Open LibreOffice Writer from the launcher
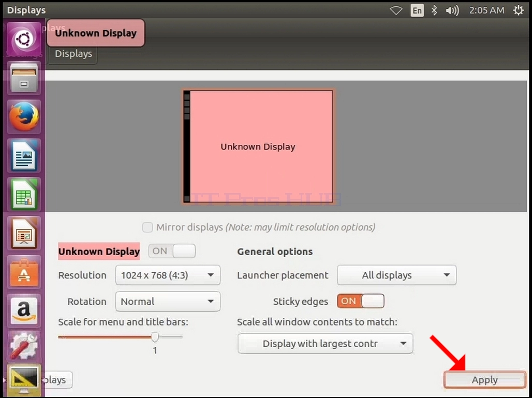 pyautogui.click(x=24, y=156)
